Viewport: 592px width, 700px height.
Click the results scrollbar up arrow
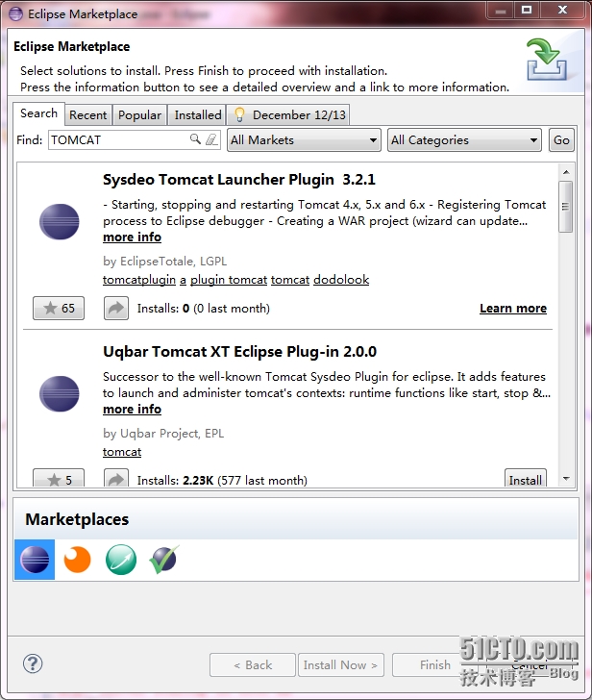tap(566, 172)
